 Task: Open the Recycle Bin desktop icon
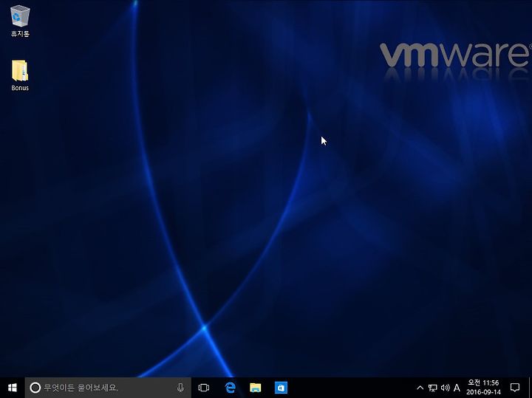click(x=20, y=21)
